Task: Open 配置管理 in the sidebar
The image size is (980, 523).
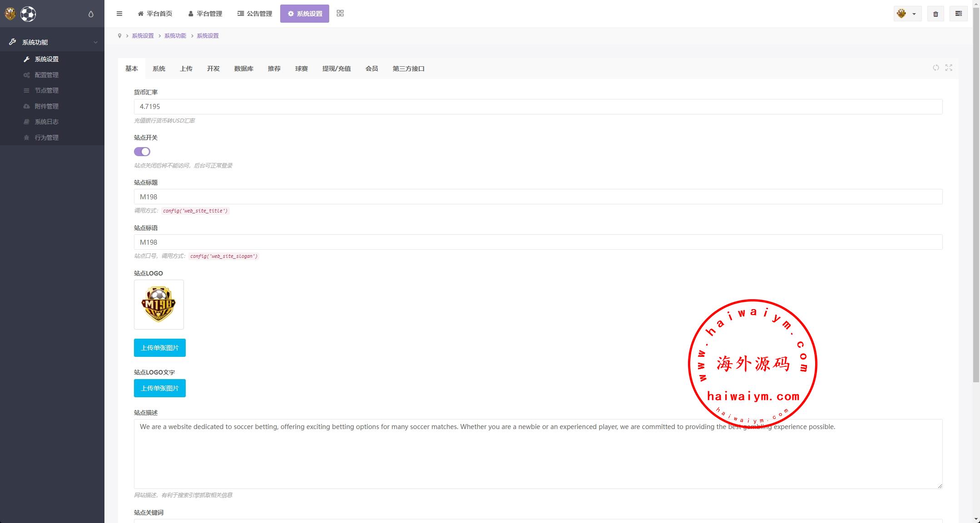Action: coord(46,75)
